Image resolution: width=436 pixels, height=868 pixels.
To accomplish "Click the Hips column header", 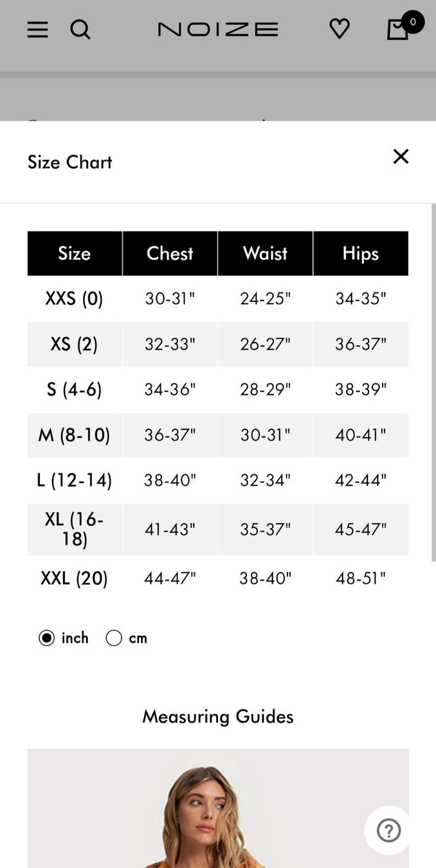I will click(361, 253).
